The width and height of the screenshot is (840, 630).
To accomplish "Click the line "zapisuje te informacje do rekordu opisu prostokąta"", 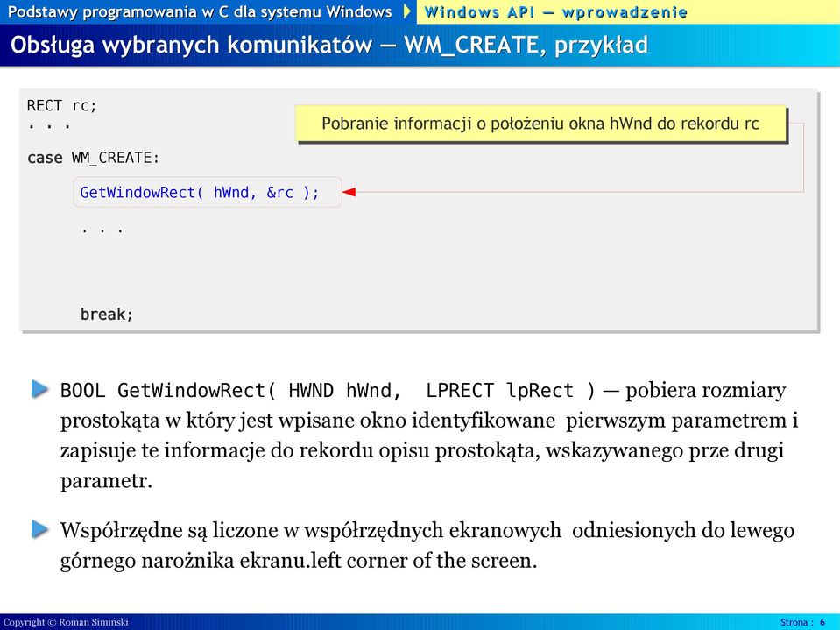I will pos(422,450).
